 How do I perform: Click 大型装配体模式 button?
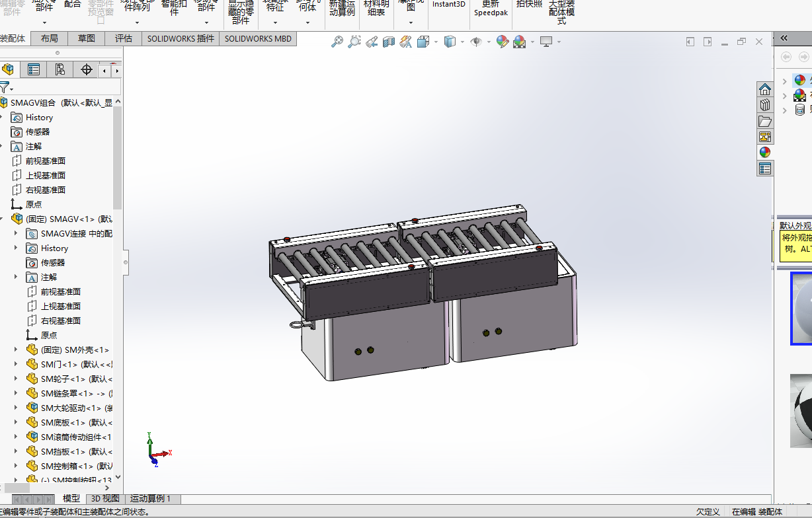(x=561, y=12)
